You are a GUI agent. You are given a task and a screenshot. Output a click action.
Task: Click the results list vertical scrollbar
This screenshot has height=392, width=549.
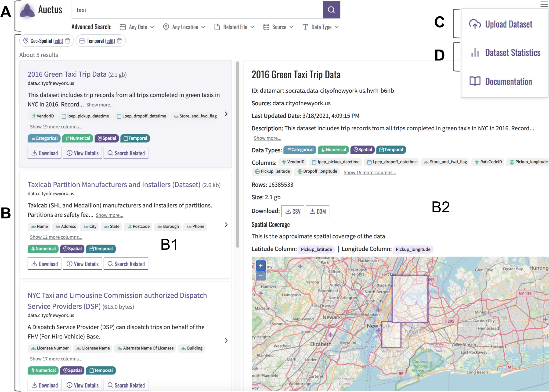pos(237,154)
